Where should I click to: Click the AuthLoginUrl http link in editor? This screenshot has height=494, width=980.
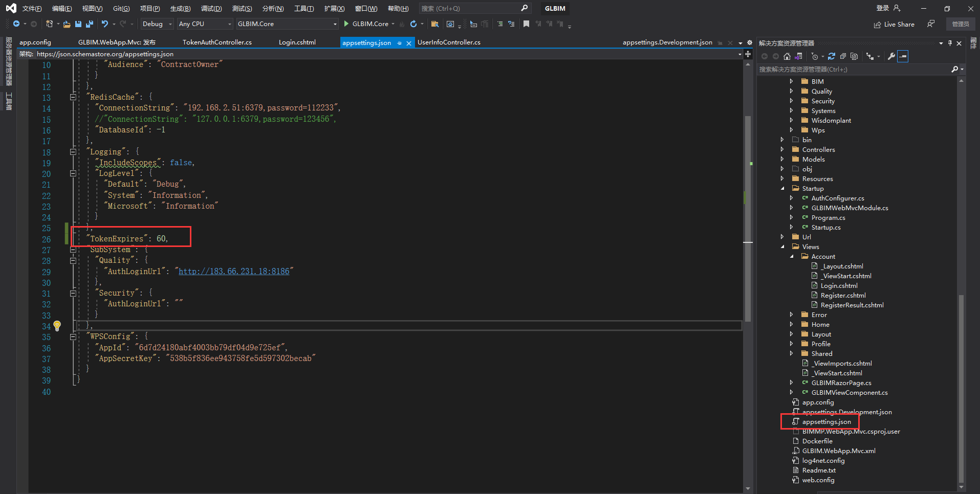coord(234,271)
